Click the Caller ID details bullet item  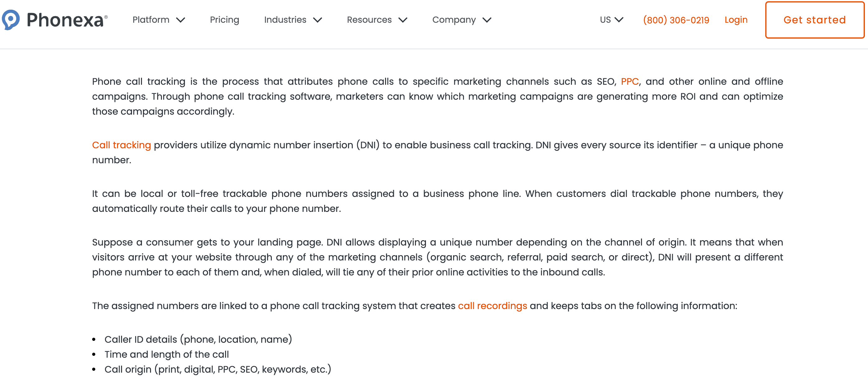198,340
